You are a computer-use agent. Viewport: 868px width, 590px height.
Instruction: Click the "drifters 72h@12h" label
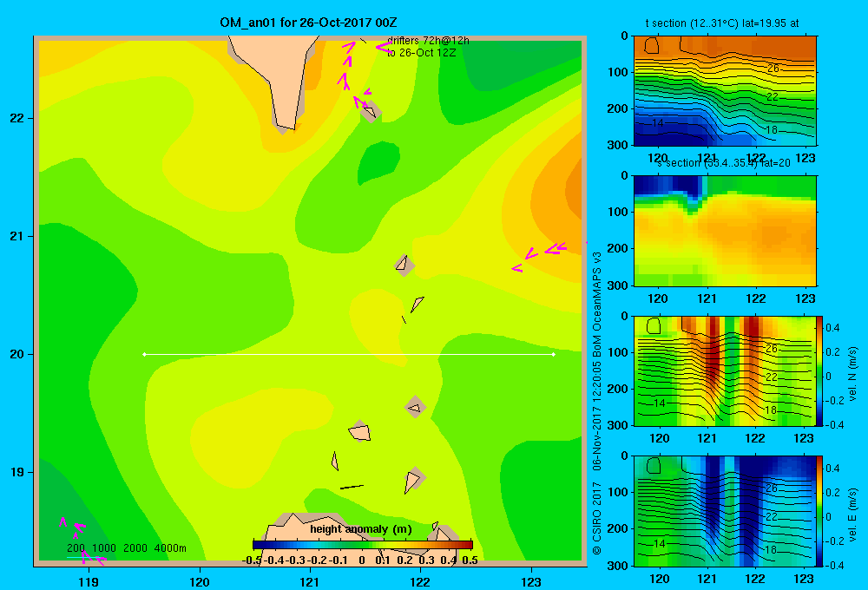429,41
